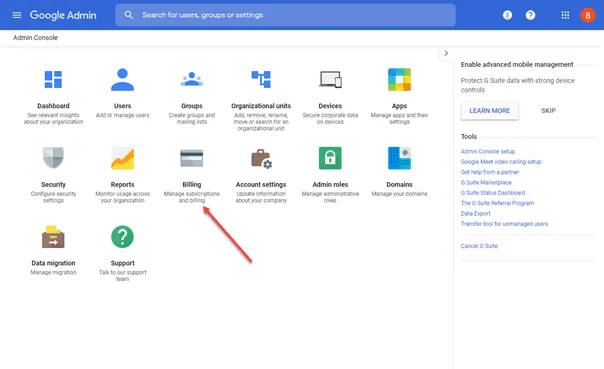Open the Domains icon
The height and width of the screenshot is (369, 604).
click(x=399, y=158)
